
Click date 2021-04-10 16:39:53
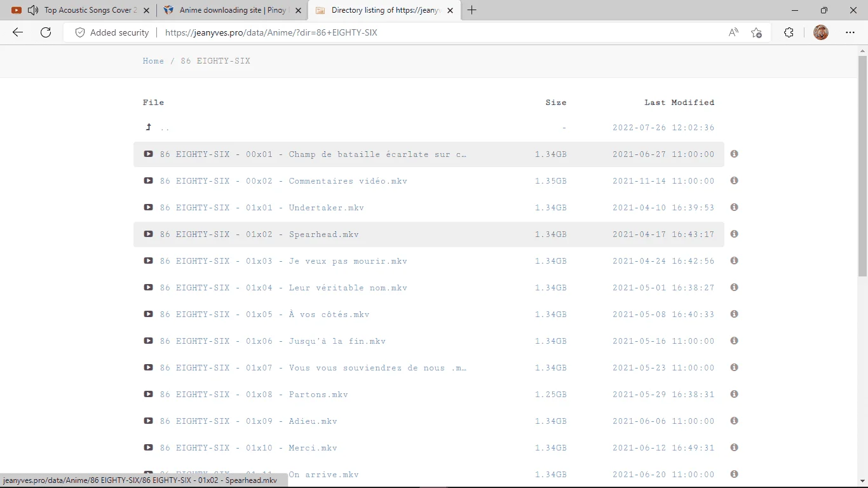(663, 207)
